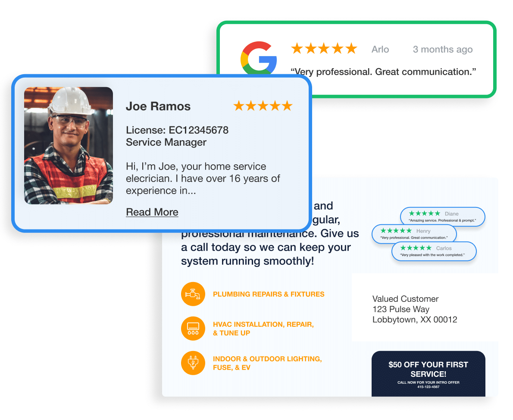Click the Google logo icon
The height and width of the screenshot is (420, 513).
[258, 60]
